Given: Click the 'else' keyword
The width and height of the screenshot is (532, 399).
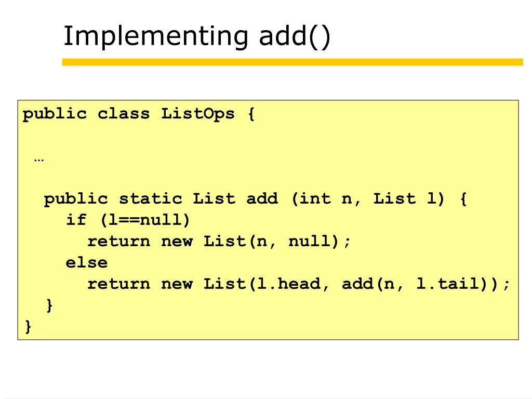Looking at the screenshot, I should point(87,262).
